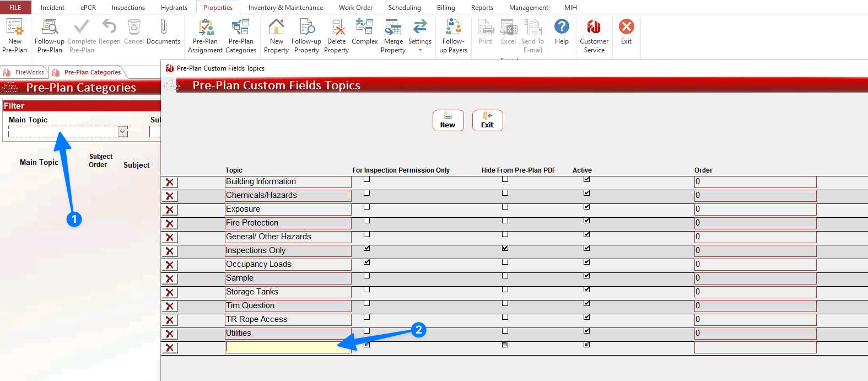Image resolution: width=868 pixels, height=381 pixels.
Task: Edit the Order value for Utilities
Action: 755,334
